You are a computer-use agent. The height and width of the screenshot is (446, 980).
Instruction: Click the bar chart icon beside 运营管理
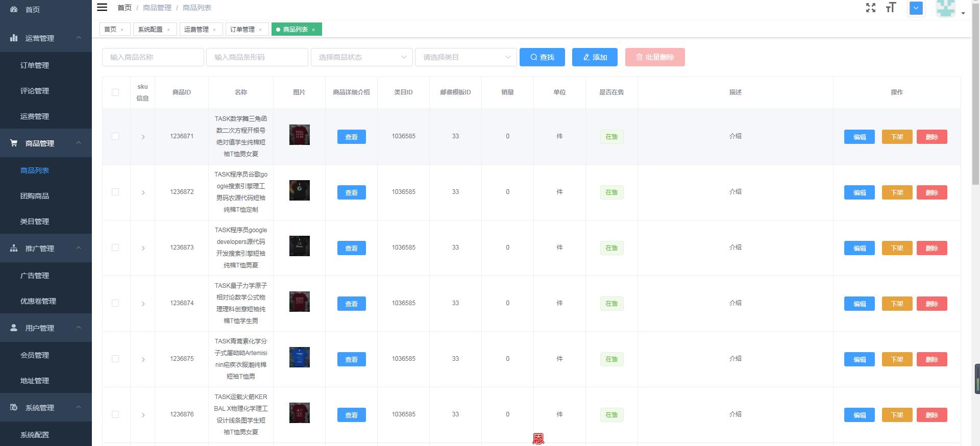(14, 38)
